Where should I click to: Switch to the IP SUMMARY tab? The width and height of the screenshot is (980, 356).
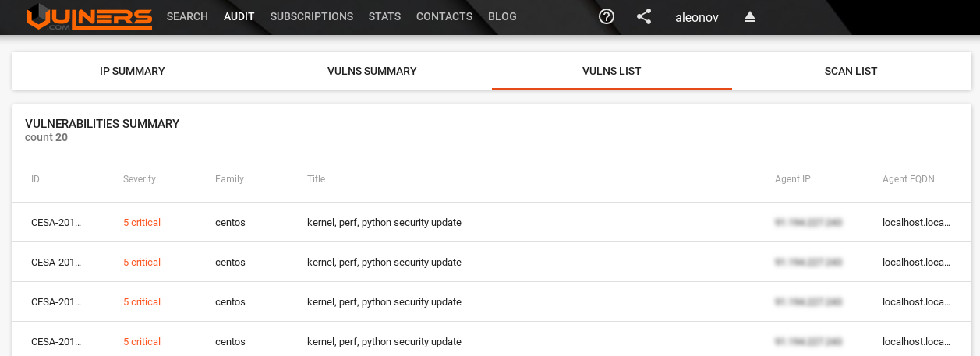click(133, 71)
